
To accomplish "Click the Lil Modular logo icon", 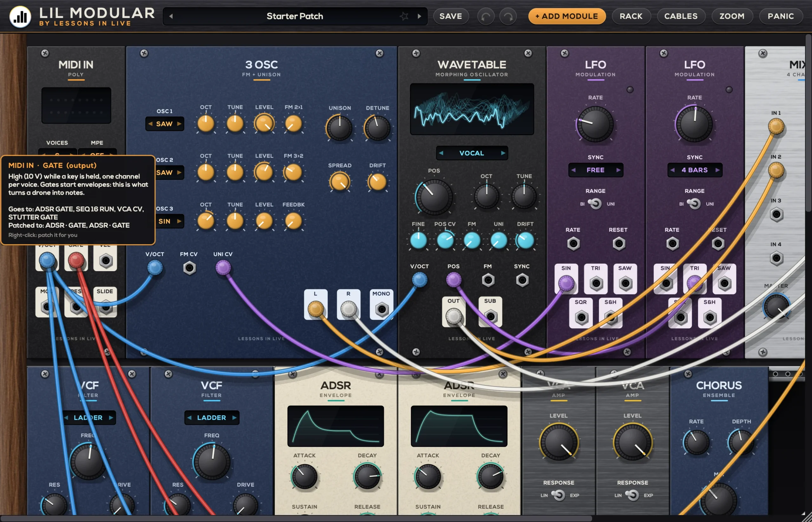I will click(x=20, y=16).
